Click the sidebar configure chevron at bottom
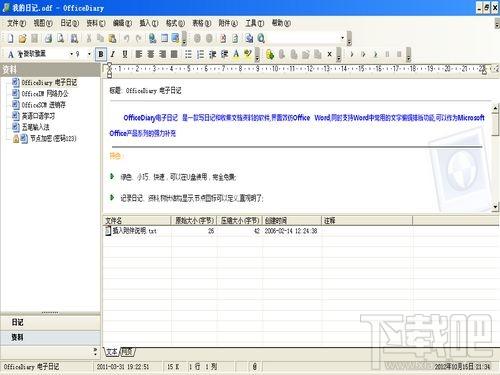The height and width of the screenshot is (375, 500). (96, 351)
